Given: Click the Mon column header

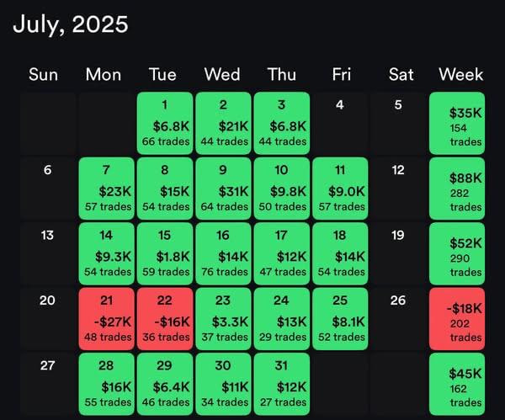Looking at the screenshot, I should point(104,74).
